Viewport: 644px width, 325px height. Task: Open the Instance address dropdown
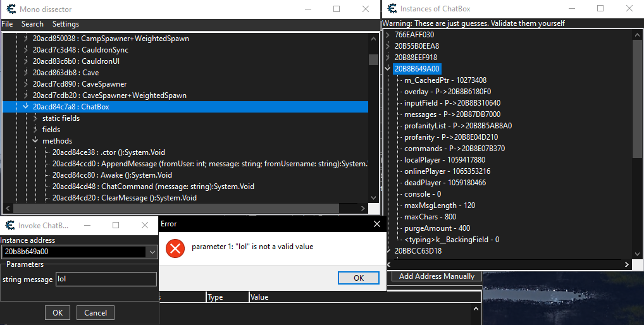152,252
